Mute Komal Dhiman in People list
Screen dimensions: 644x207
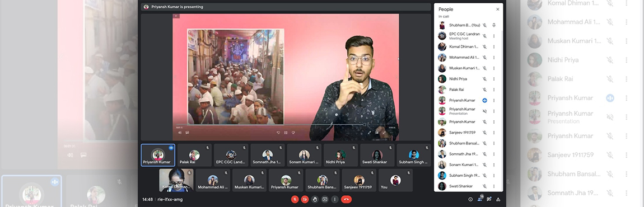(484, 47)
